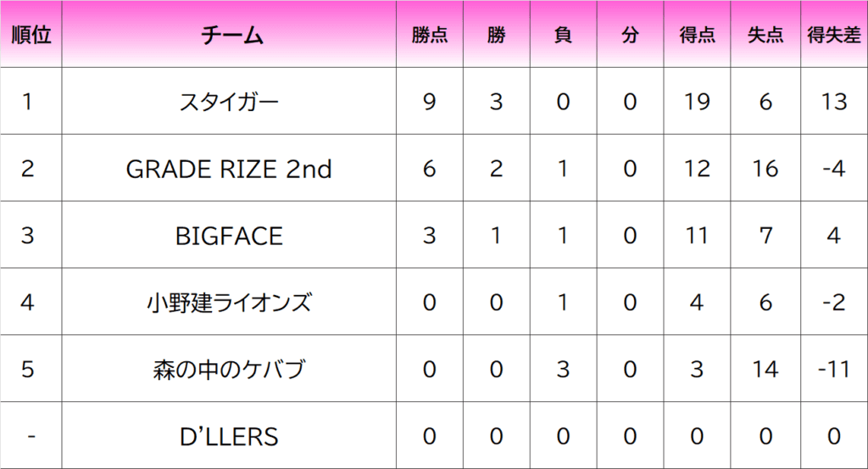Screen dimensions: 868x469
Task: Select the D'LLERS team cell
Action: point(229,436)
